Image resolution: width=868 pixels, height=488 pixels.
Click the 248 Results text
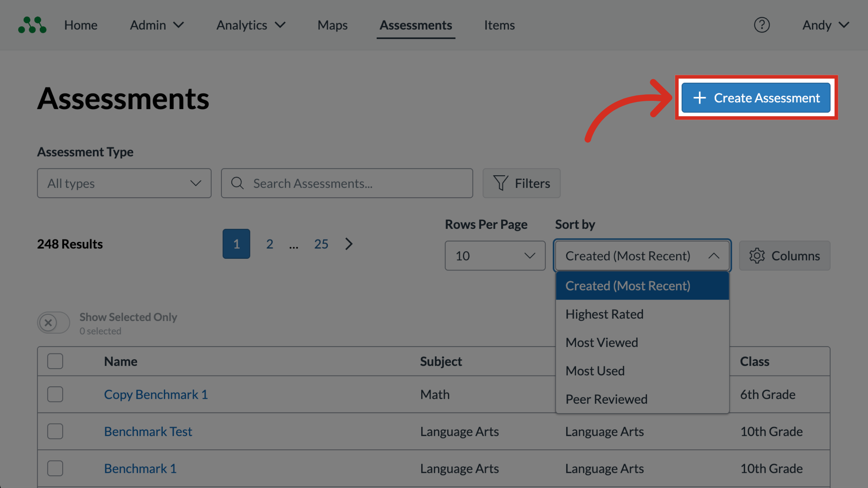click(x=70, y=244)
